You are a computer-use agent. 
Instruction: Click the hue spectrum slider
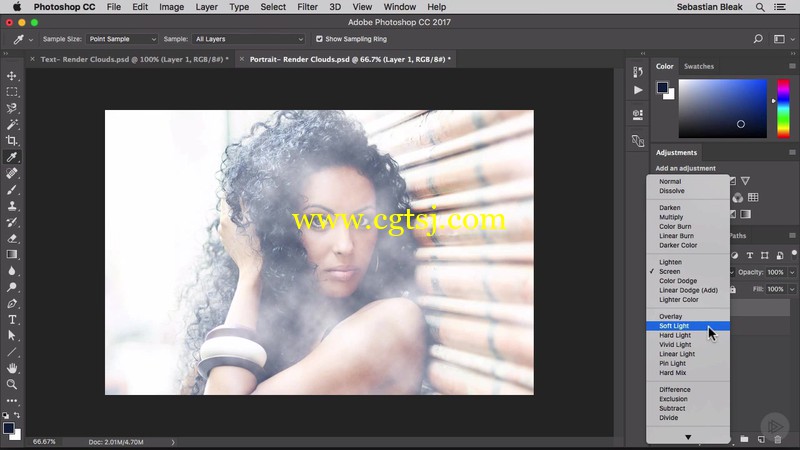point(783,108)
